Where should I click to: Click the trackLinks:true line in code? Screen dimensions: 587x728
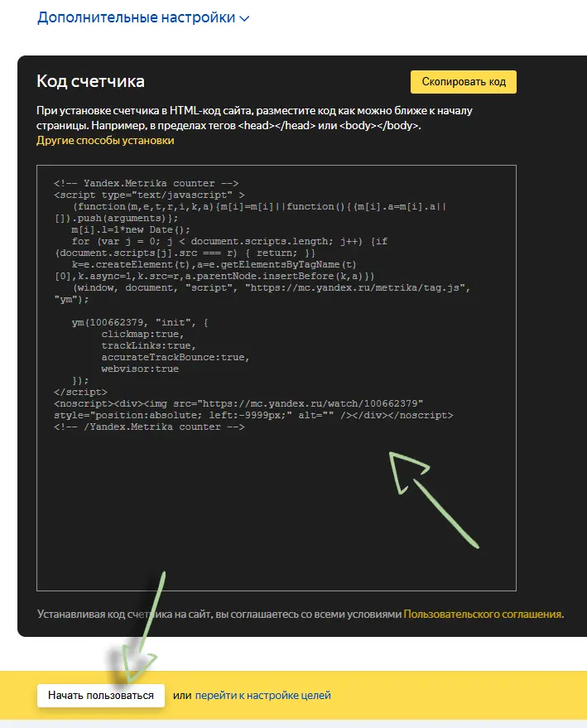[x=149, y=345]
